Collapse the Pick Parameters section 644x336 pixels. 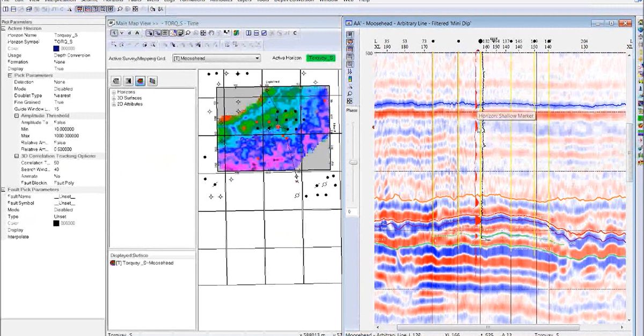pos(10,76)
